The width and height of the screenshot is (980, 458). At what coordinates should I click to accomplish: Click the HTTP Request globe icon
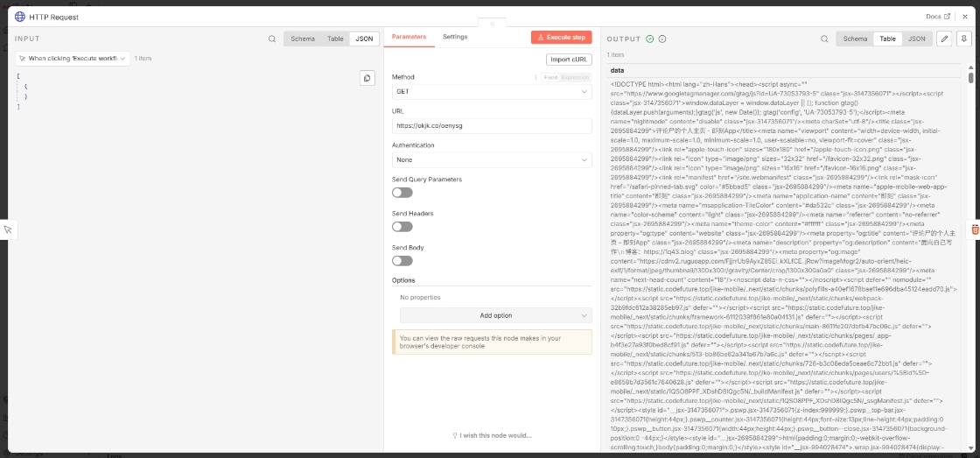point(20,16)
